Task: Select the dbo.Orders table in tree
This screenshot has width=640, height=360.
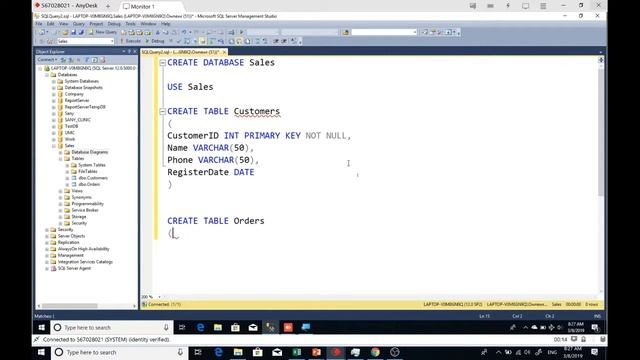Action: coord(89,184)
